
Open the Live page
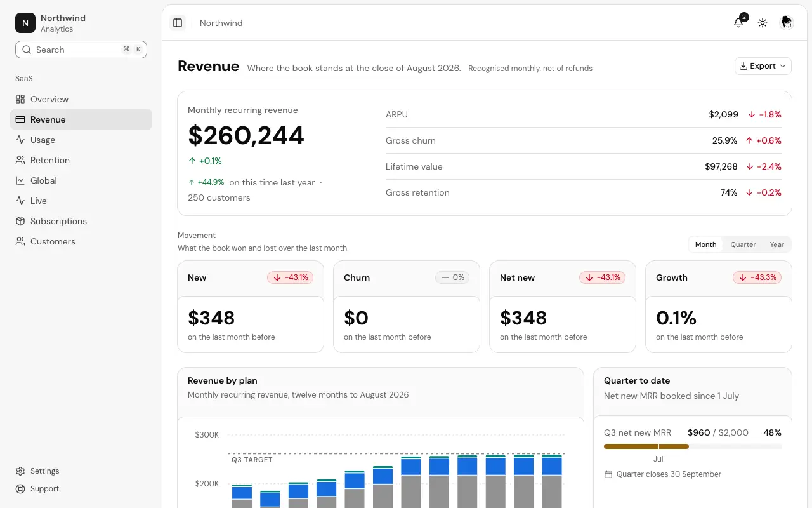tap(81, 201)
